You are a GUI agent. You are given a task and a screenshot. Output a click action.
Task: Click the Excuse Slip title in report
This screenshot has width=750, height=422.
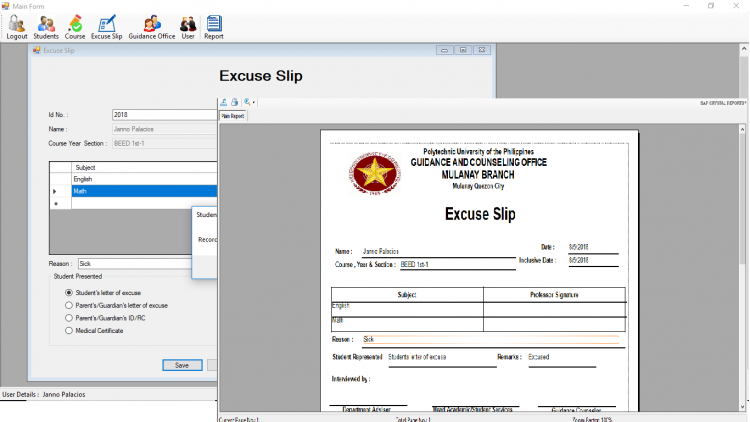tap(480, 214)
